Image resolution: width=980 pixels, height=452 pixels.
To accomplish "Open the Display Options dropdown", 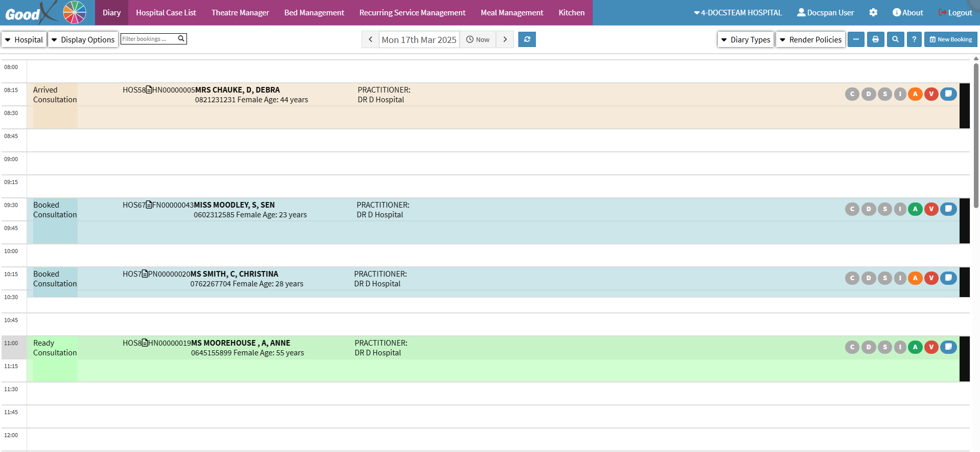I will (x=83, y=39).
